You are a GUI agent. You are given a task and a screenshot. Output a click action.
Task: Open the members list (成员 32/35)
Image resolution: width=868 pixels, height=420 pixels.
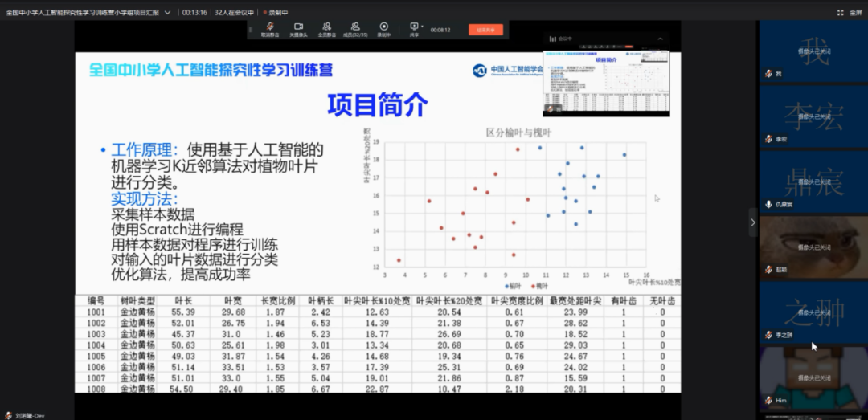pyautogui.click(x=354, y=29)
